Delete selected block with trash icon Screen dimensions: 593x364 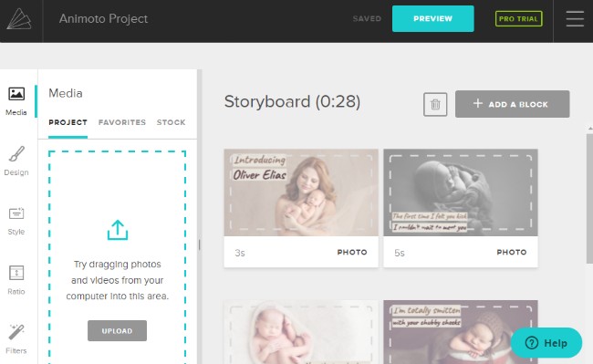[x=435, y=104]
